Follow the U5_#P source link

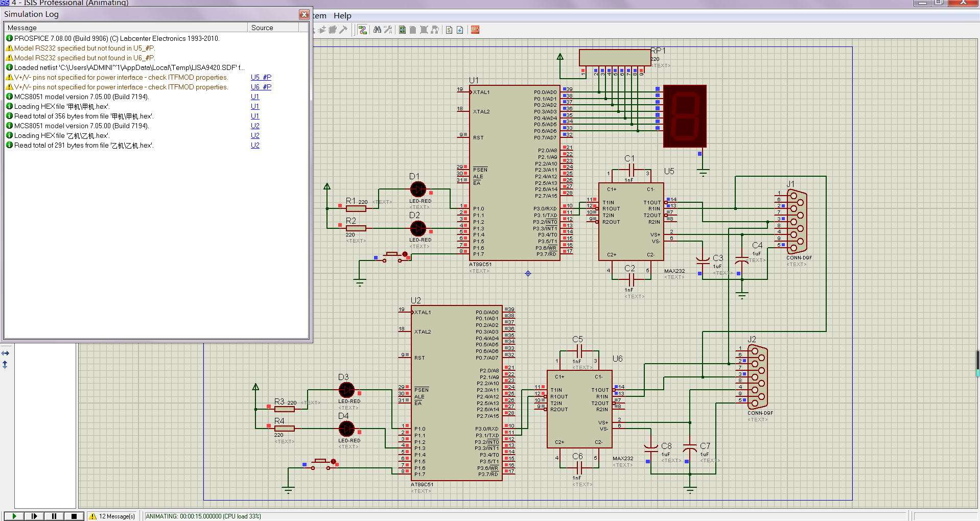click(261, 77)
